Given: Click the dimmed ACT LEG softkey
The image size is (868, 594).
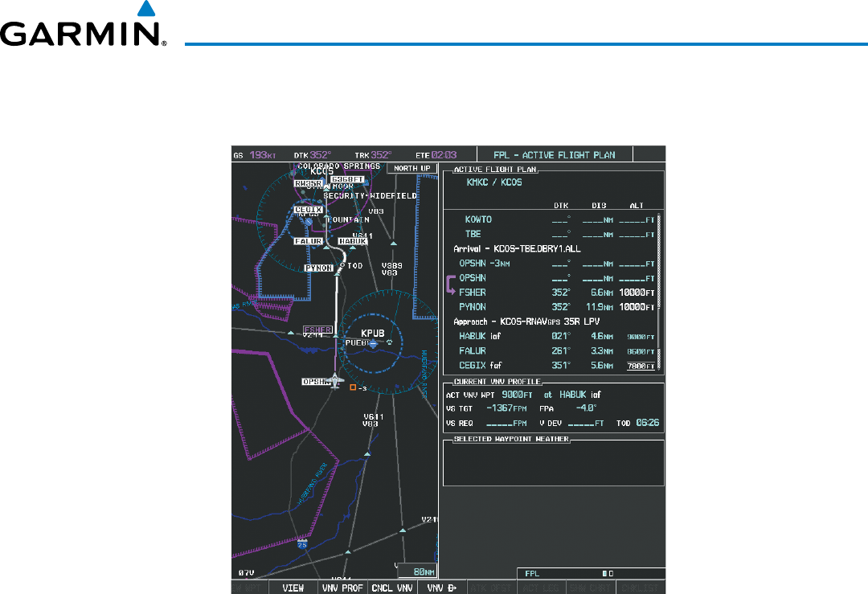Looking at the screenshot, I should [x=542, y=588].
